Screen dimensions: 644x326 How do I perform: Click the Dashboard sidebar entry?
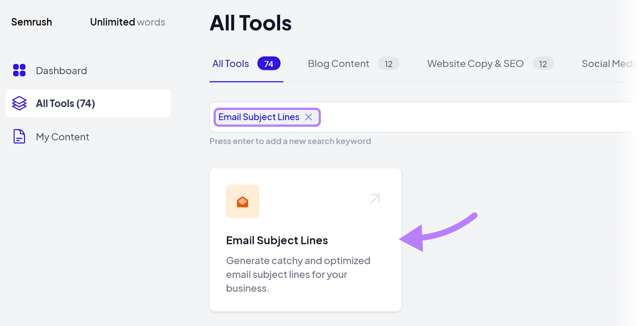(x=61, y=70)
